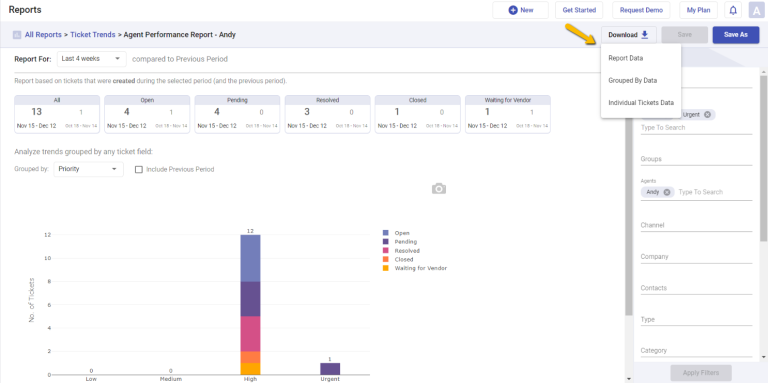
Task: Click the priority Type To Search field
Action: pyautogui.click(x=696, y=128)
